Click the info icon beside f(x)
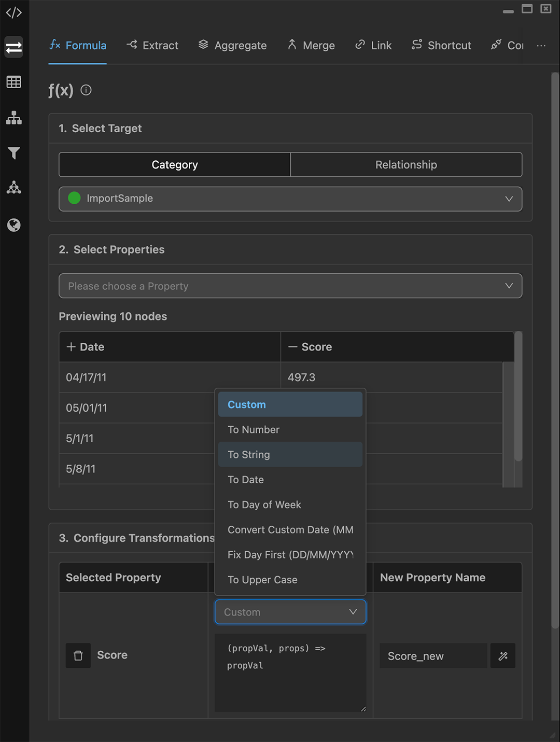Viewport: 560px width, 742px height. (x=86, y=90)
